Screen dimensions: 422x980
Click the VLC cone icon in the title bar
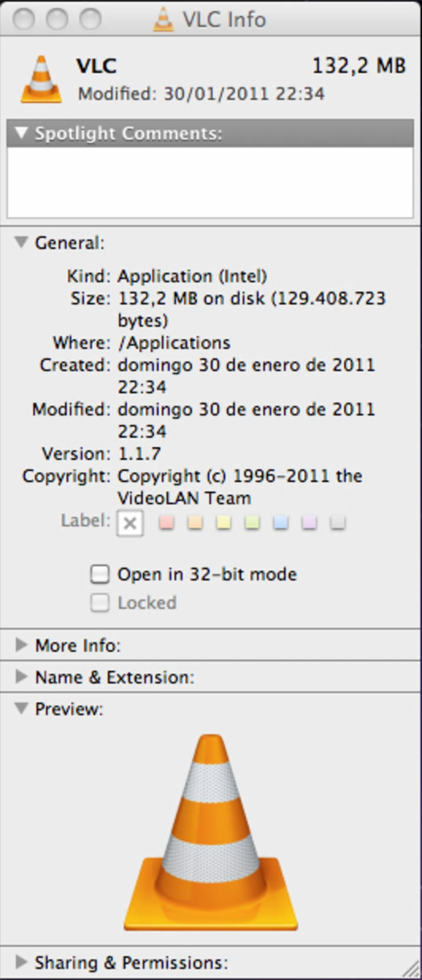[x=163, y=19]
